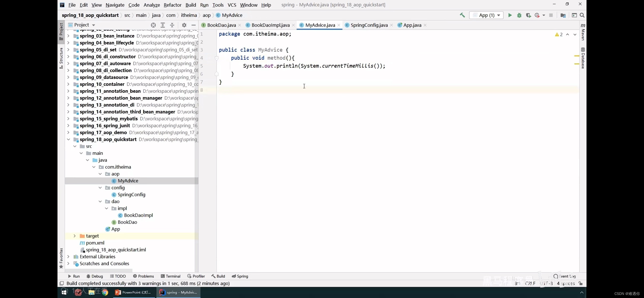Click the warnings count indicator
The width and height of the screenshot is (644, 298).
pos(559,34)
